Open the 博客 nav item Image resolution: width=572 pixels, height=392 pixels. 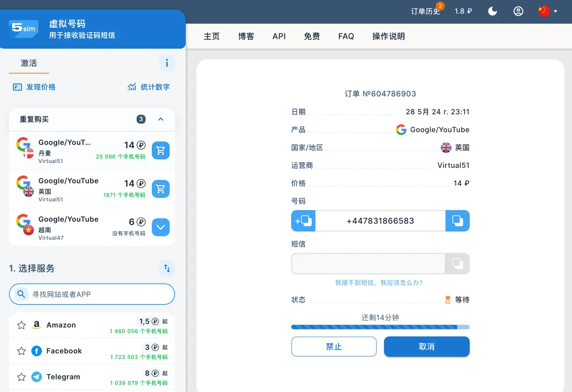tap(246, 36)
